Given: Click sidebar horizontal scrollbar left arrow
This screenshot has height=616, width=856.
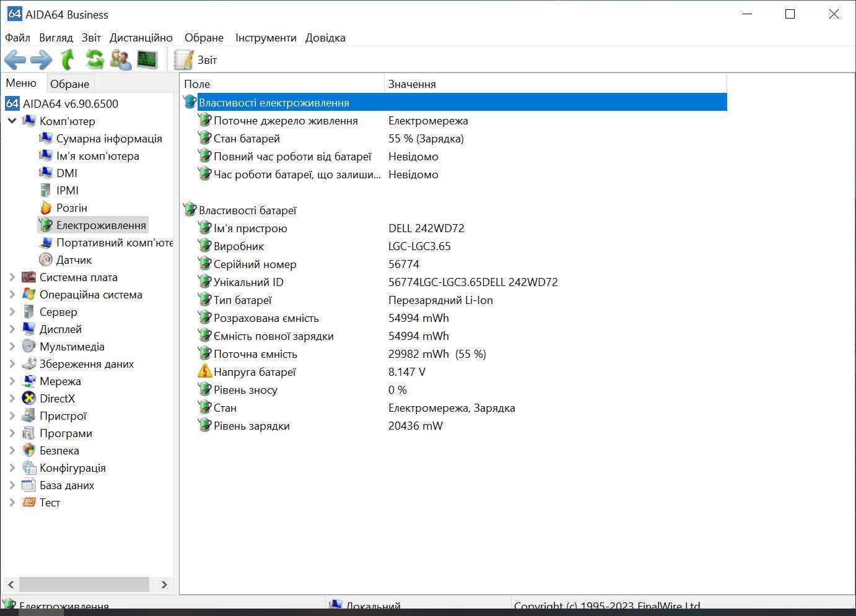Looking at the screenshot, I should (11, 584).
